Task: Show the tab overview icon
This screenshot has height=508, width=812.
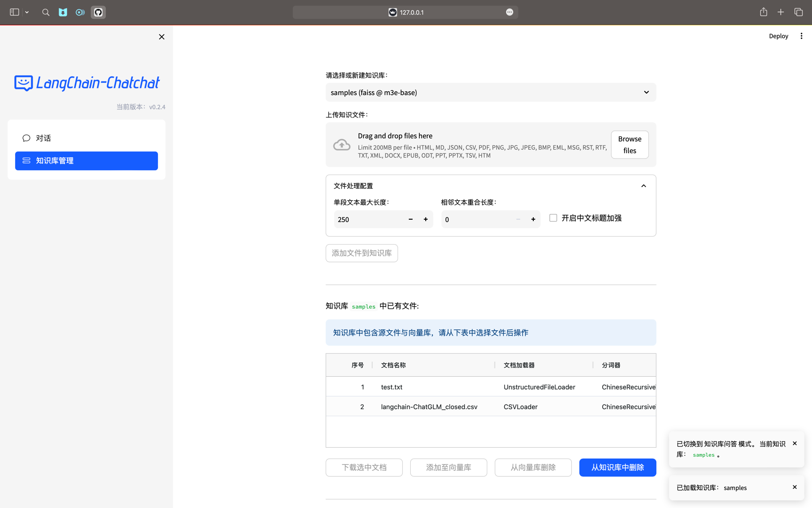Action: click(x=798, y=12)
